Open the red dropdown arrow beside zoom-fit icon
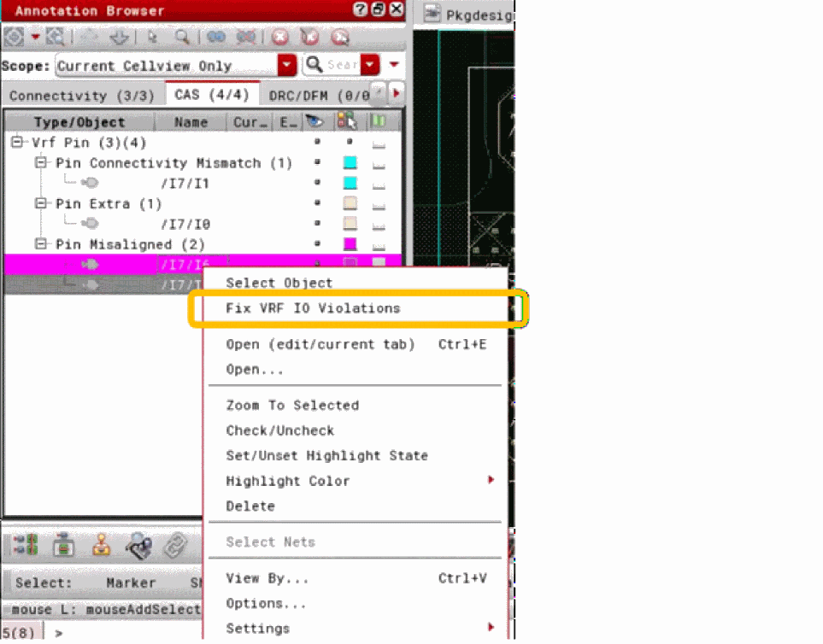The width and height of the screenshot is (823, 644). [x=36, y=37]
